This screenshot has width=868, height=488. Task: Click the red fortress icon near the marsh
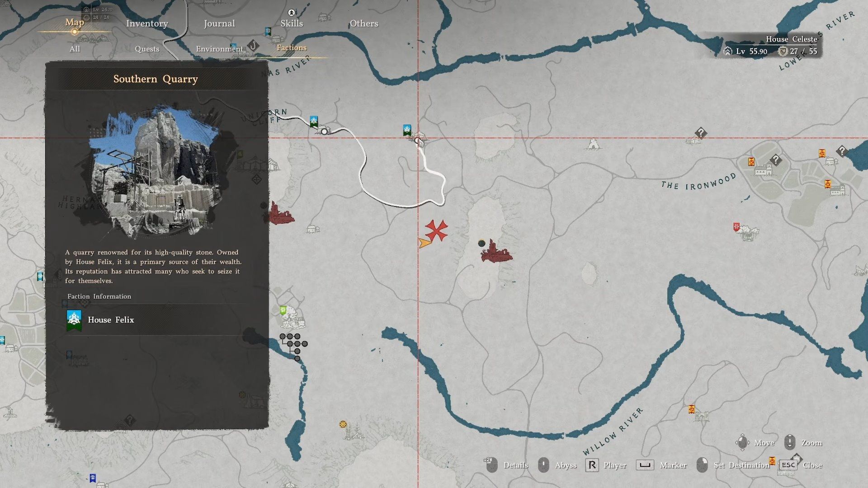(496, 253)
